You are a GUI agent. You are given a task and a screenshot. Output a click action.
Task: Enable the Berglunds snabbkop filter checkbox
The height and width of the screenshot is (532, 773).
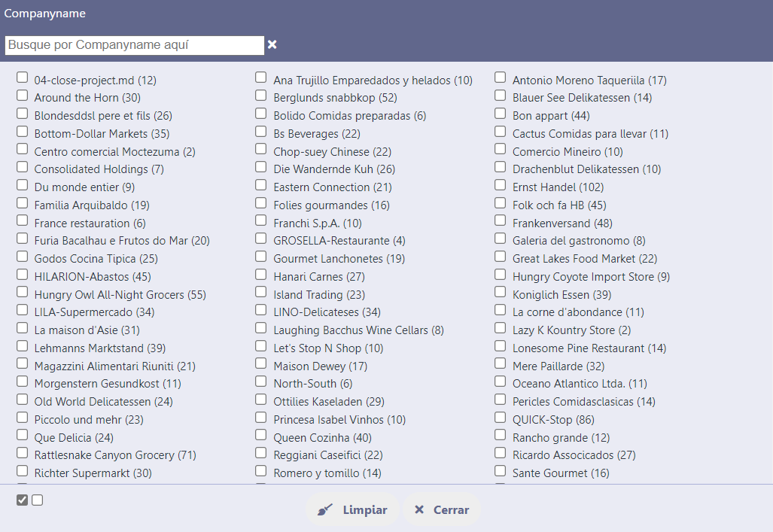[261, 96]
